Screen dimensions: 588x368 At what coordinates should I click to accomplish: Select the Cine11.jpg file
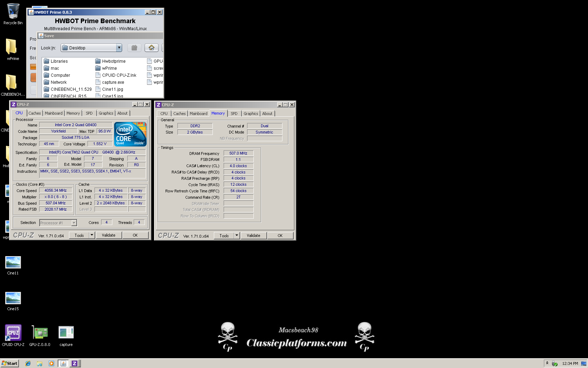[109, 89]
